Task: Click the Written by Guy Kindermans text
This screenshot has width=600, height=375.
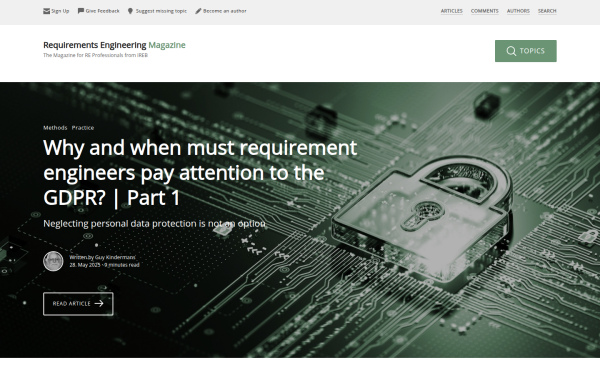Action: click(x=103, y=258)
